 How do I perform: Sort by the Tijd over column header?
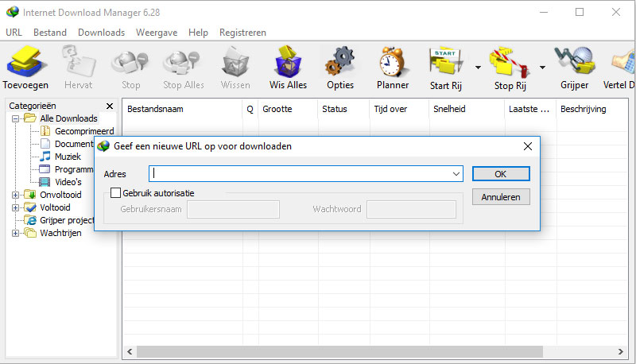click(399, 109)
